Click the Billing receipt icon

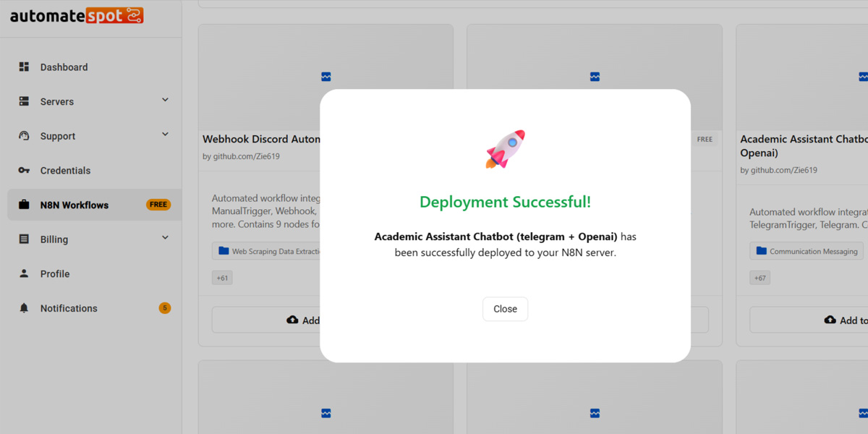point(24,239)
